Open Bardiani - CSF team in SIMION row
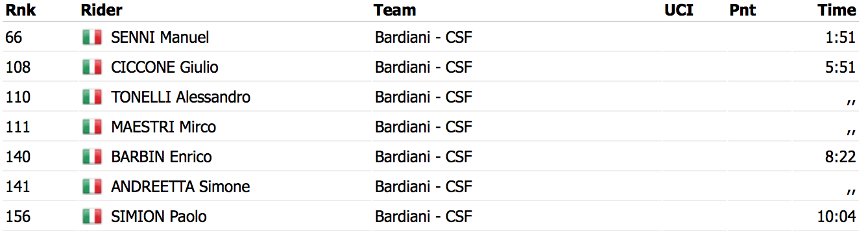The image size is (868, 235). (x=424, y=217)
